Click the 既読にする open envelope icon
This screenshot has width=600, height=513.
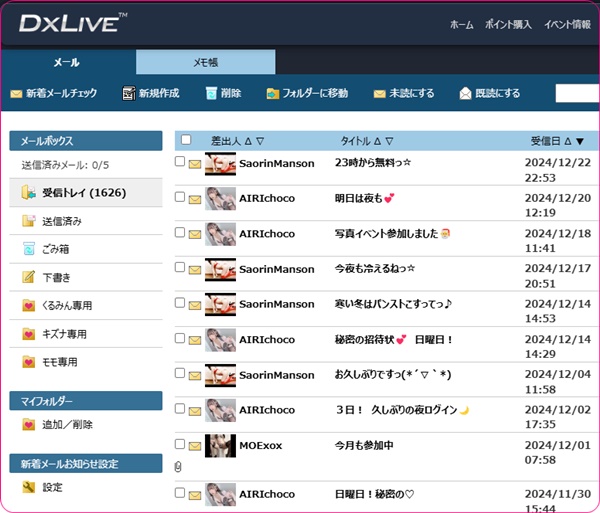465,94
